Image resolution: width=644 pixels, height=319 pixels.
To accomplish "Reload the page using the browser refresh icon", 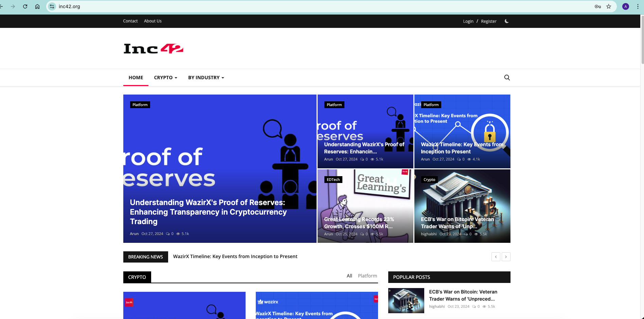I will (25, 6).
